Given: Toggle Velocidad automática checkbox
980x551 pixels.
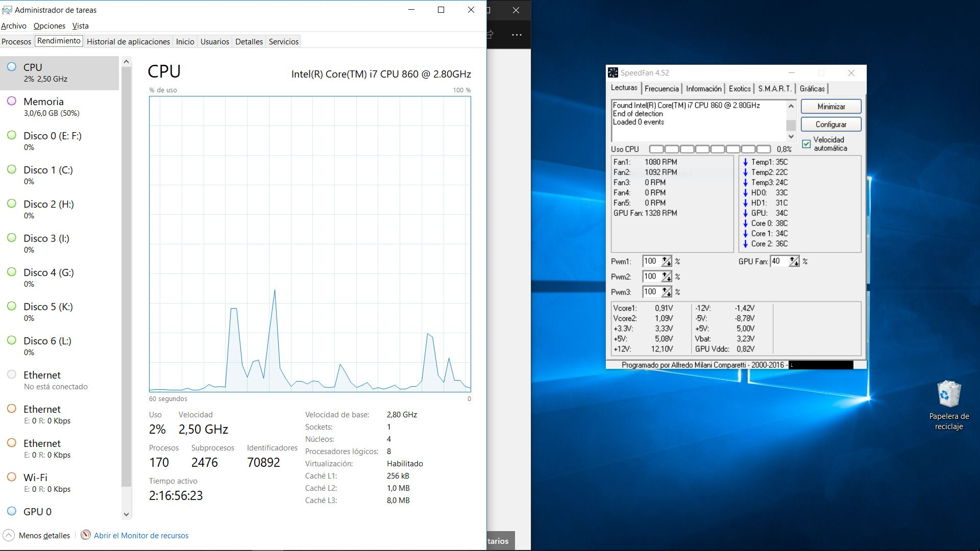Looking at the screenshot, I should pyautogui.click(x=806, y=144).
